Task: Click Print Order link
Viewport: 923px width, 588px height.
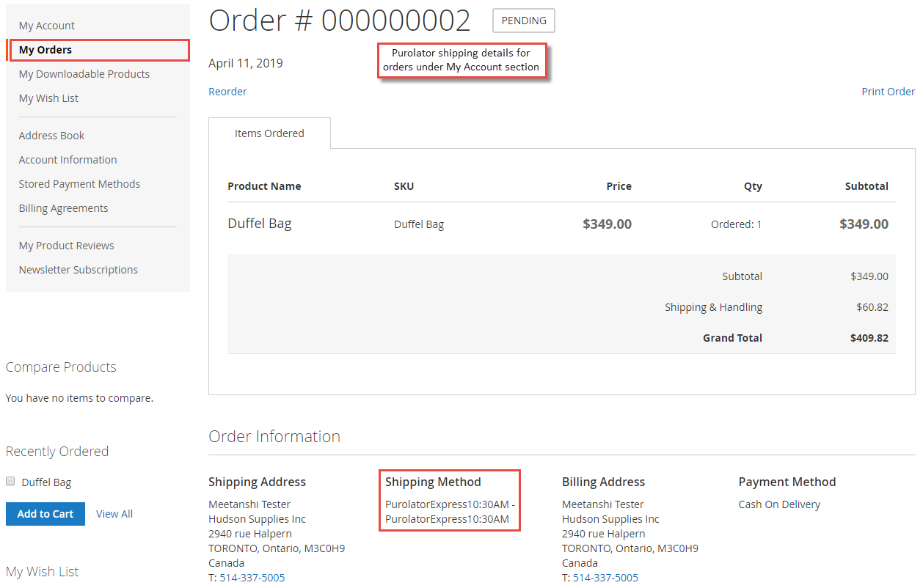Action: (x=888, y=92)
